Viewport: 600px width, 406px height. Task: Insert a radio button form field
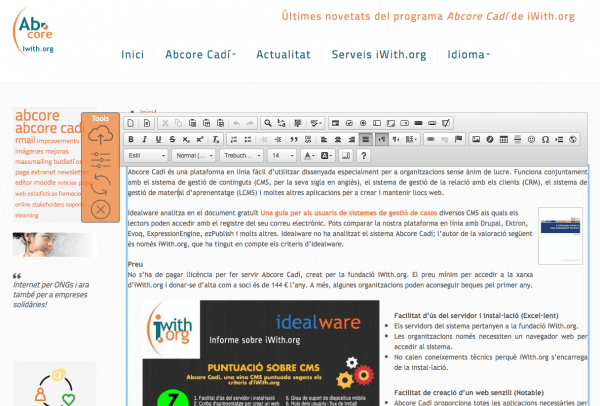(x=363, y=123)
